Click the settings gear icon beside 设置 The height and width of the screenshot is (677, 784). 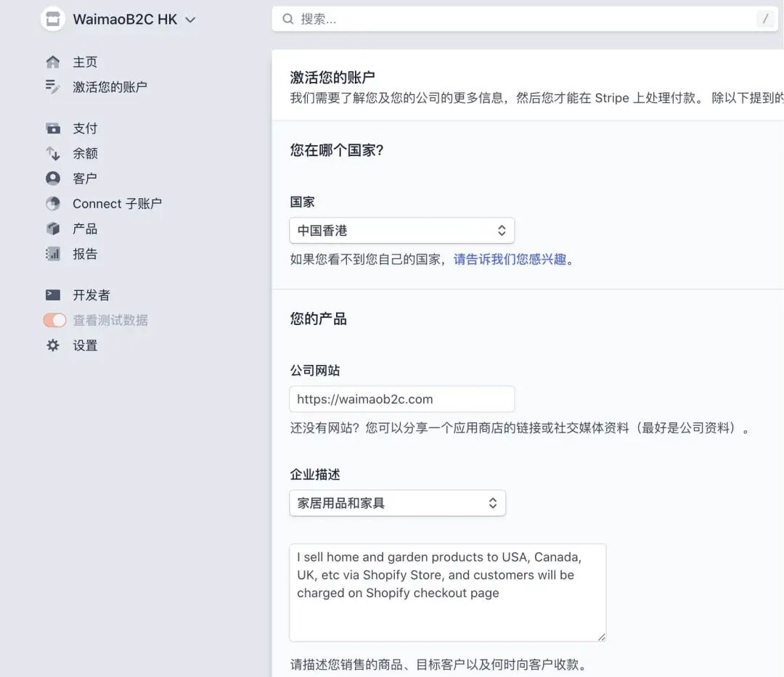[x=52, y=345]
